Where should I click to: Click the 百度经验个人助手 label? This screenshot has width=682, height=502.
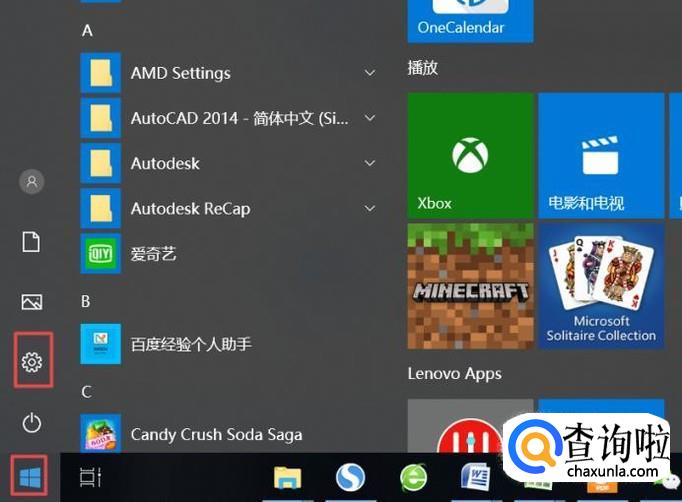[191, 344]
